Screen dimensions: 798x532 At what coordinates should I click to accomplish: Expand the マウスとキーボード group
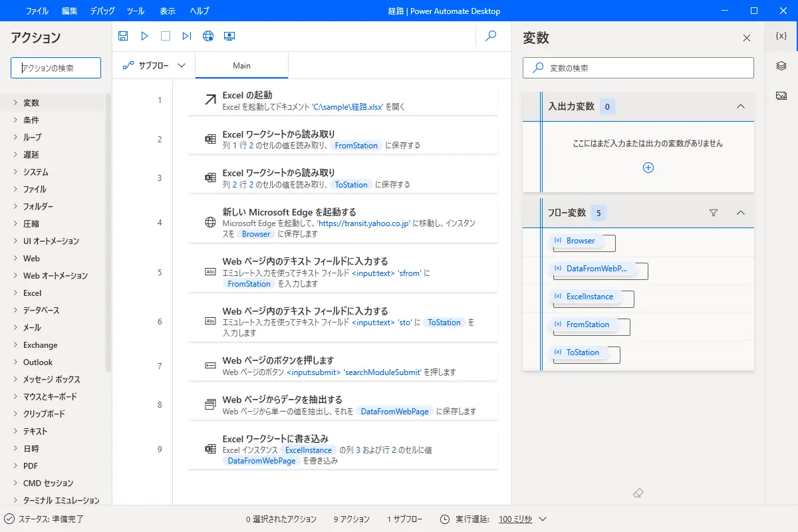(x=16, y=397)
